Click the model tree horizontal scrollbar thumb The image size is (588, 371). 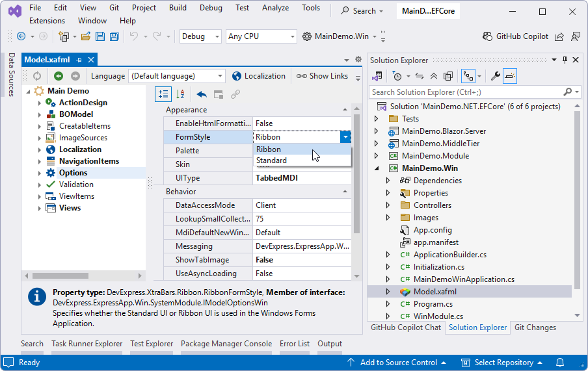pyautogui.click(x=60, y=276)
